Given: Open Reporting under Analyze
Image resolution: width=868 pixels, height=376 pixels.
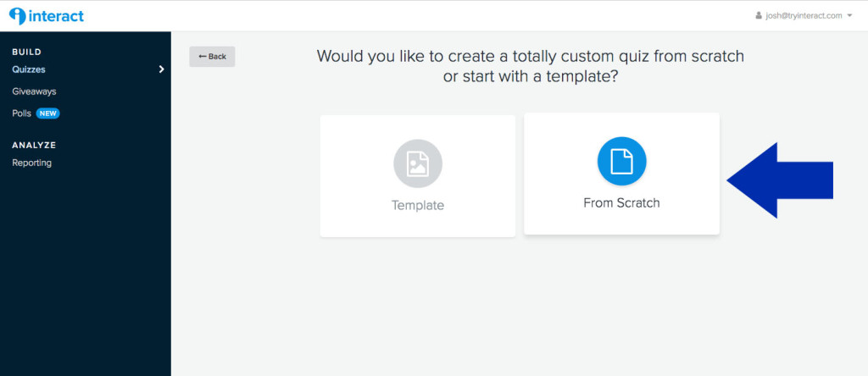Looking at the screenshot, I should pyautogui.click(x=32, y=163).
